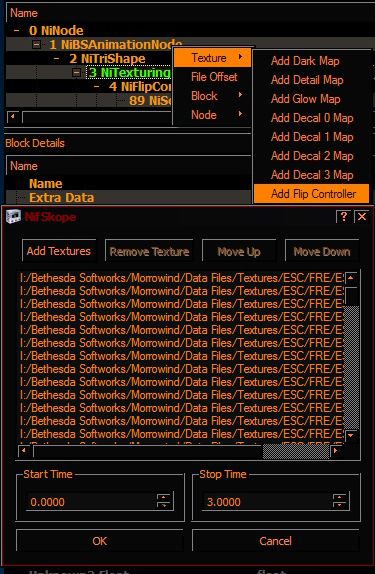This screenshot has height=574, width=375.
Task: Increase Stop Time with up arrow
Action: tap(340, 497)
